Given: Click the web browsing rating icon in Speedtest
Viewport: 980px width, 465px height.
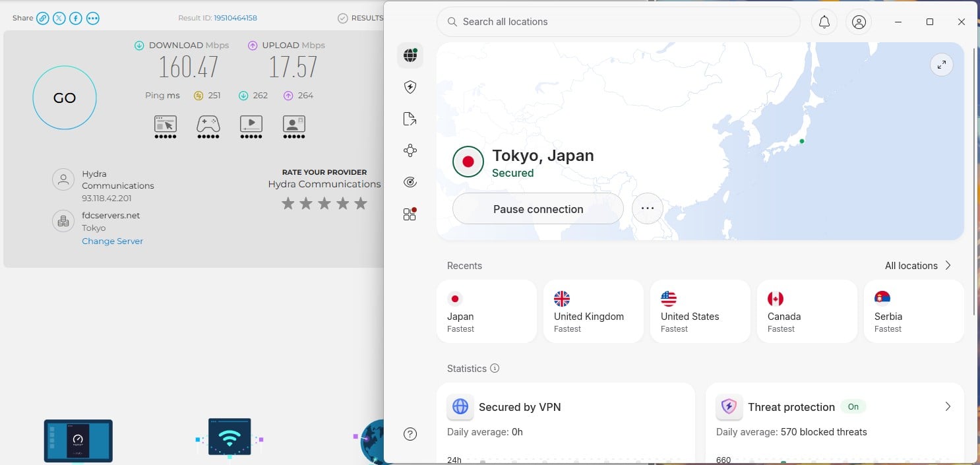Looking at the screenshot, I should click(166, 127).
